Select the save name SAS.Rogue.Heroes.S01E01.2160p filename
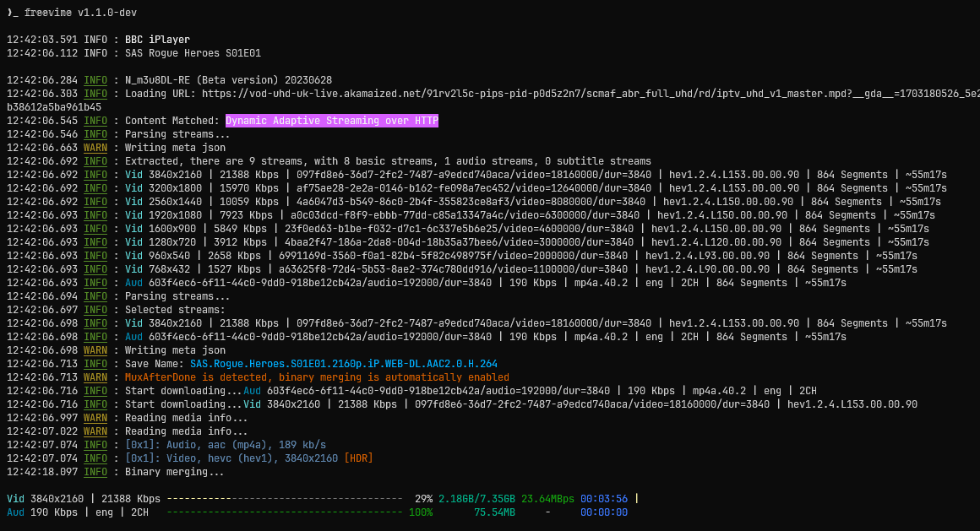This screenshot has width=980, height=531. pos(343,364)
